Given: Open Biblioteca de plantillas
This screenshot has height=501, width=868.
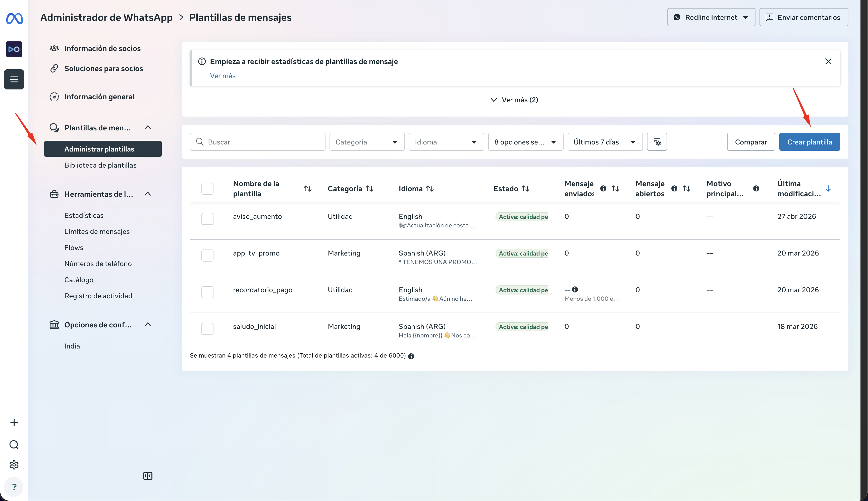Looking at the screenshot, I should pos(100,165).
